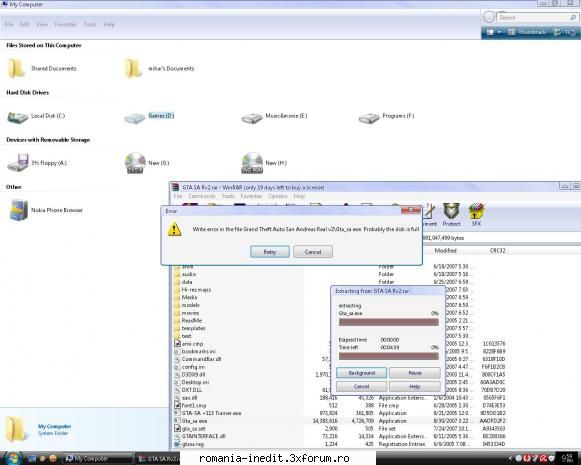Screen dimensions: 581x465
Task: Open the Favorites menu in My Computer
Action: coord(65,24)
